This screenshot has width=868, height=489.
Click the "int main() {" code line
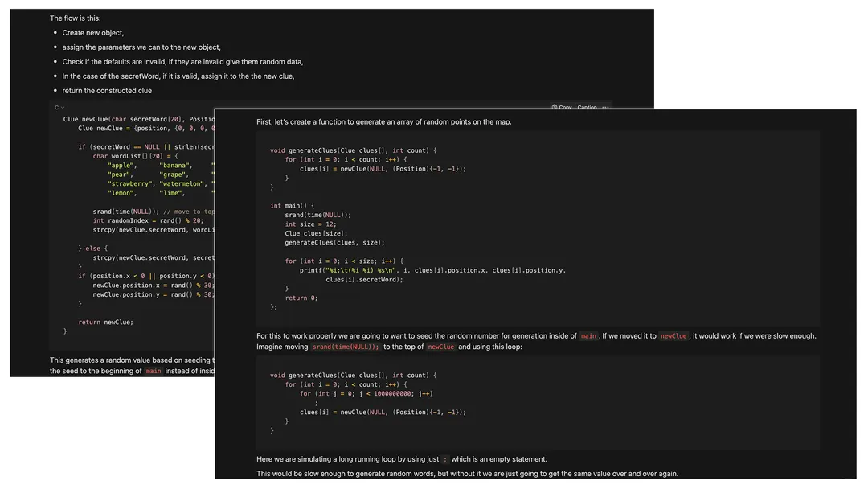click(x=293, y=205)
